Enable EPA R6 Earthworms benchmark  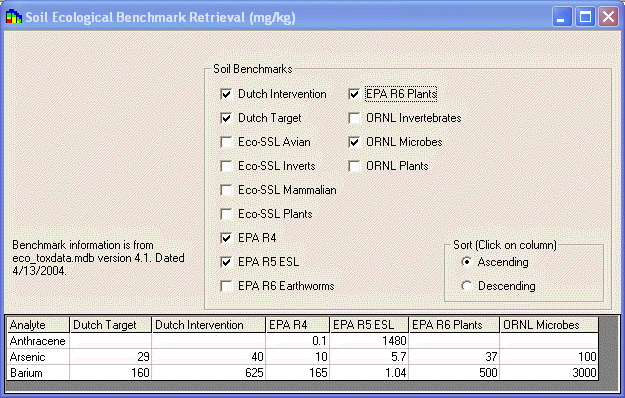point(226,286)
